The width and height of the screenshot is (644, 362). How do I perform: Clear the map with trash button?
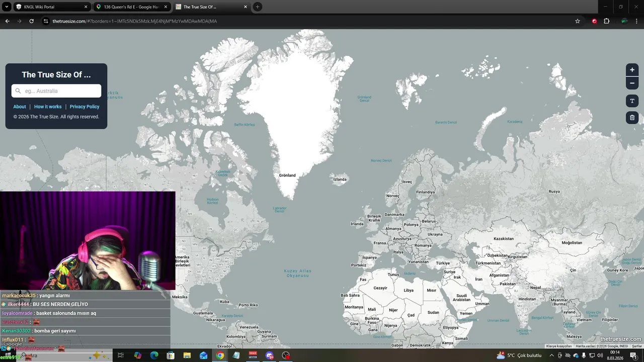pos(632,118)
